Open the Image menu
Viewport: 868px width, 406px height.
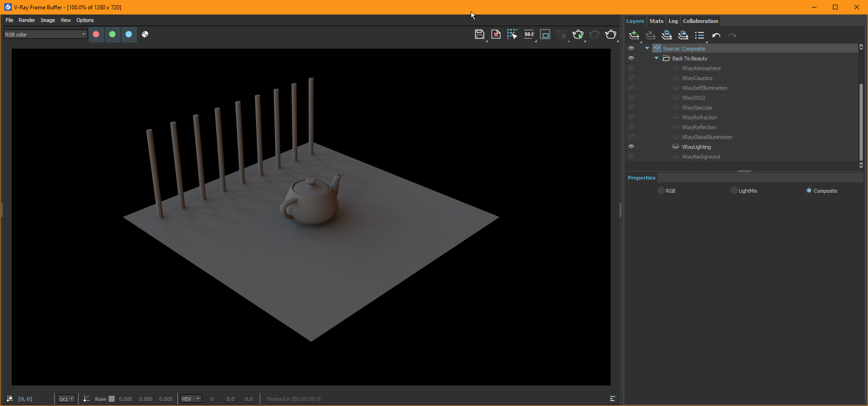(x=48, y=20)
